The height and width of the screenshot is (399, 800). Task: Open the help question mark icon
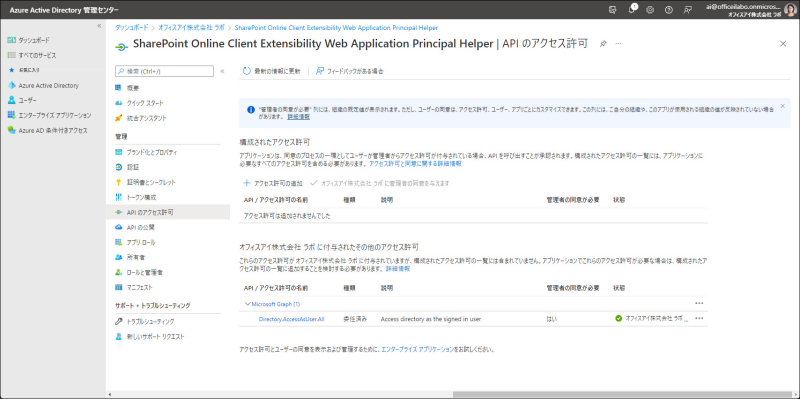[668, 9]
